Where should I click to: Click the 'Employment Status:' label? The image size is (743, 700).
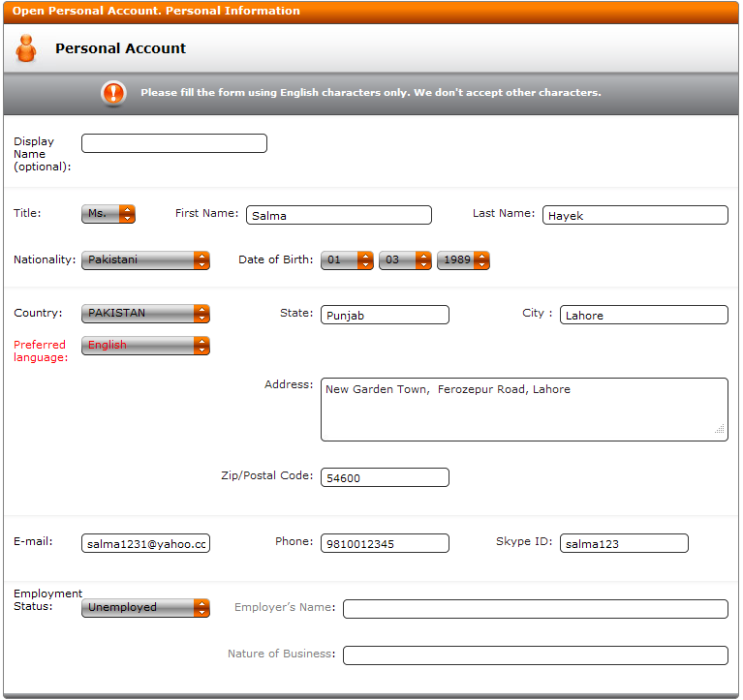pos(47,600)
